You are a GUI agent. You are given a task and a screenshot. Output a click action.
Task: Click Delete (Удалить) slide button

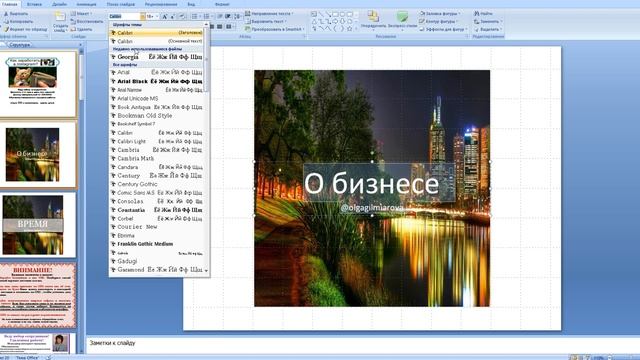[81, 29]
